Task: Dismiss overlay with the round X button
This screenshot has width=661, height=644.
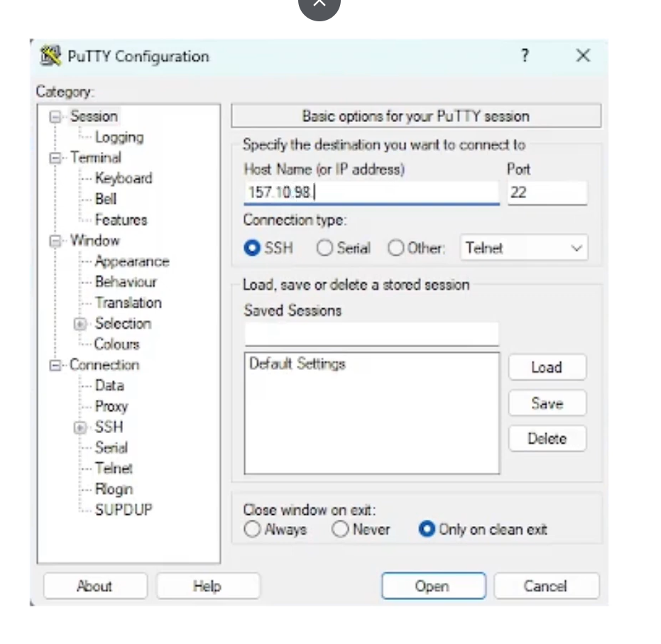Action: point(319,4)
